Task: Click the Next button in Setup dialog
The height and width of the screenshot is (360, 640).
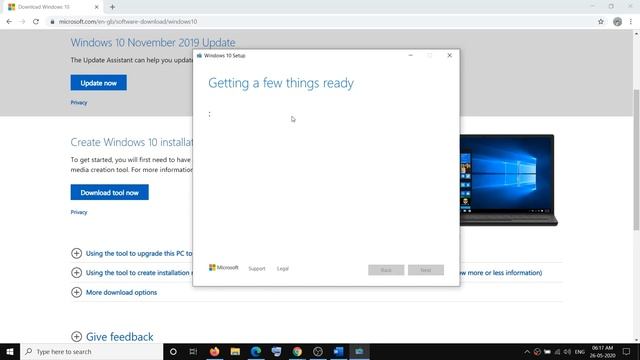Action: 426,270
